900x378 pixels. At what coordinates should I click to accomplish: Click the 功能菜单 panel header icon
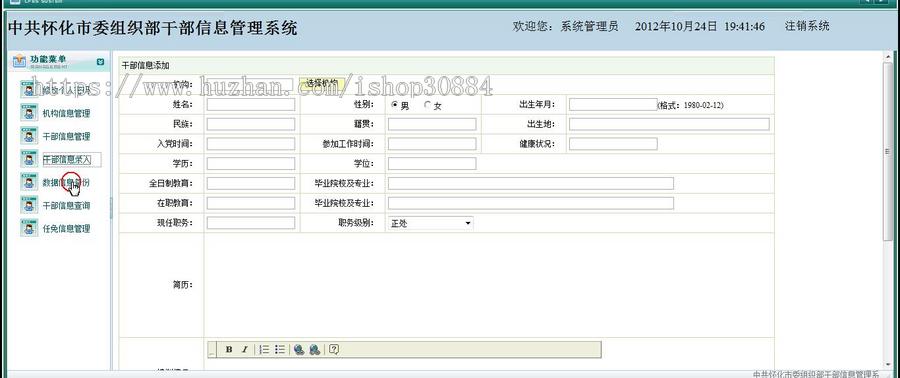(x=20, y=61)
